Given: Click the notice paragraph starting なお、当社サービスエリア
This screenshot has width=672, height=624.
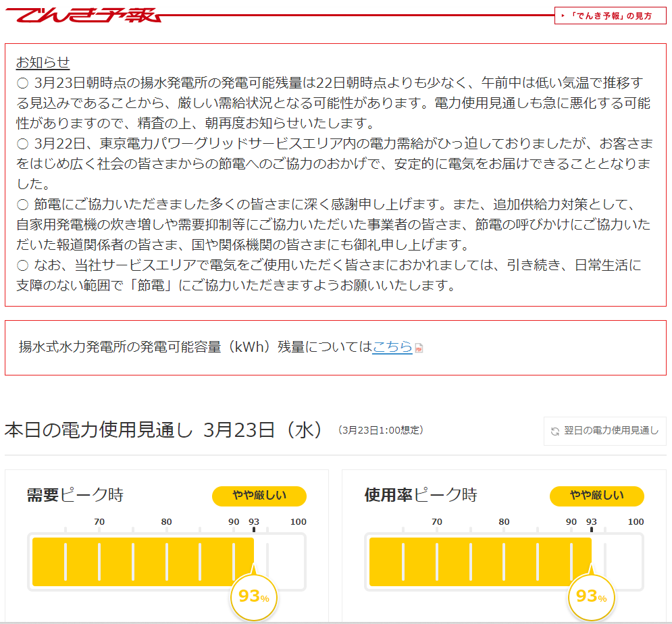Looking at the screenshot, I should (329, 275).
